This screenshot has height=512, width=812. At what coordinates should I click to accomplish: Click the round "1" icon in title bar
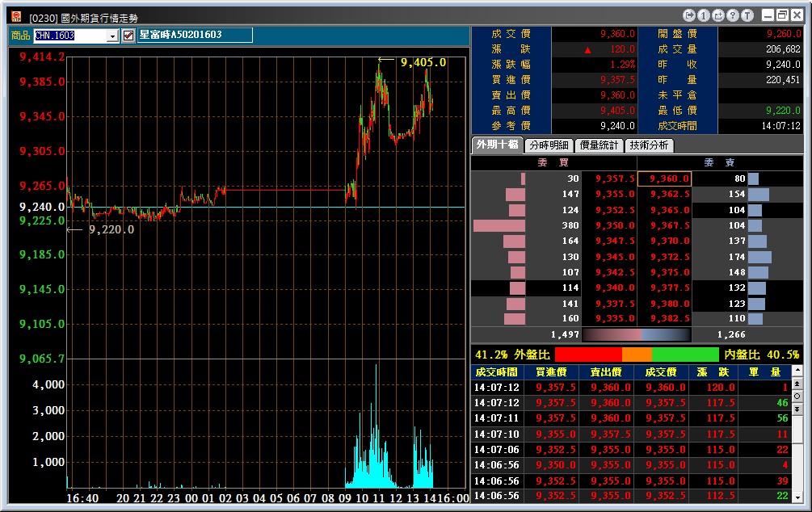(x=704, y=15)
